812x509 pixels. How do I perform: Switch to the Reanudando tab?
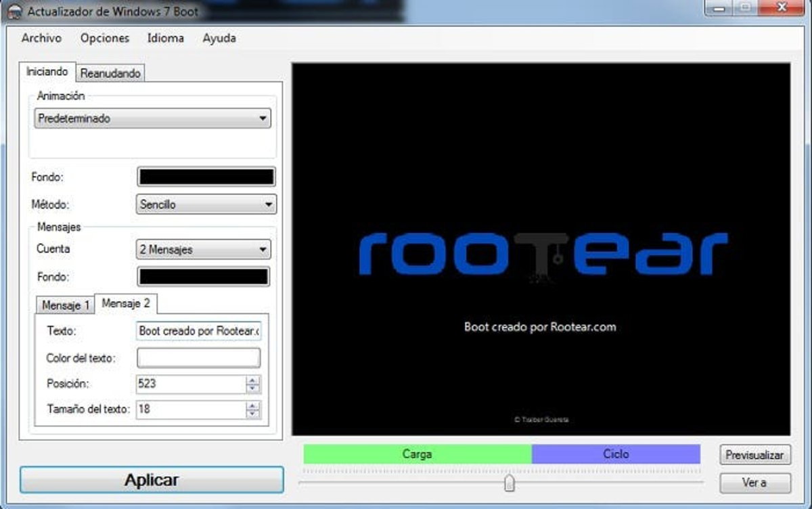[111, 73]
